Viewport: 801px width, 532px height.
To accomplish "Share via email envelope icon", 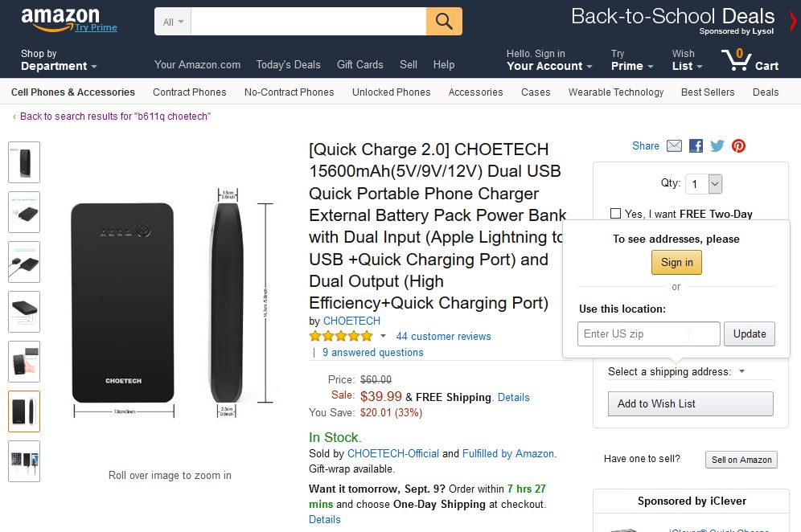I will pyautogui.click(x=674, y=146).
